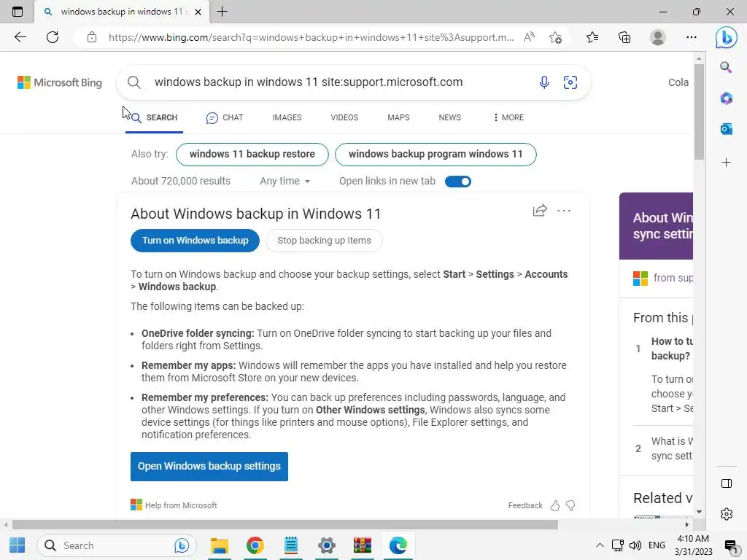Select the SEARCH tab
The width and height of the screenshot is (747, 560).
tap(155, 117)
